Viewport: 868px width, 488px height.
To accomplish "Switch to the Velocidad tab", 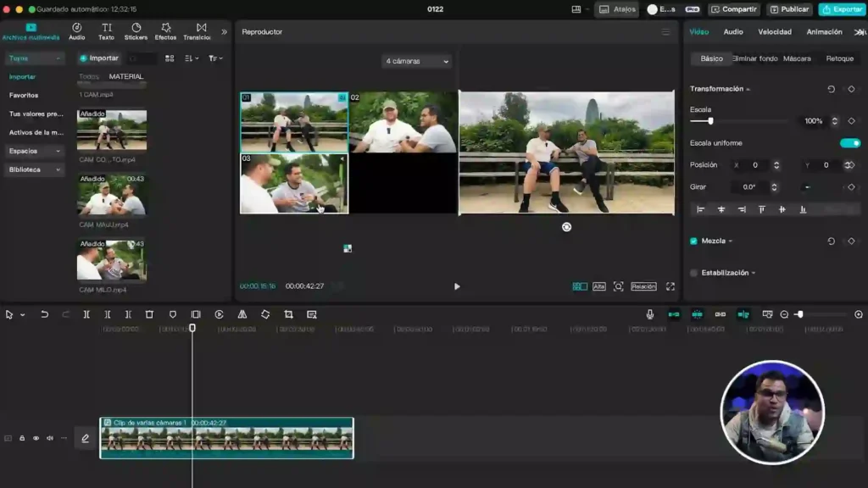I will click(x=775, y=31).
